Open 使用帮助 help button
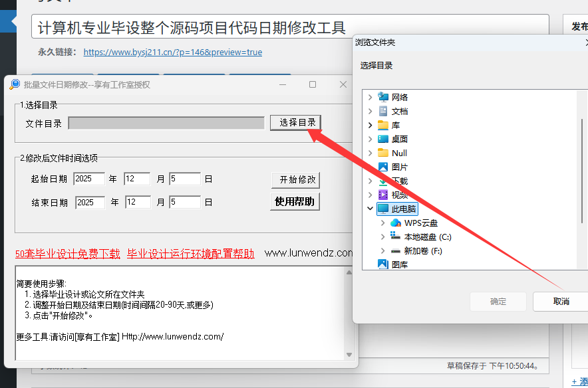This screenshot has width=588, height=388. tap(295, 201)
